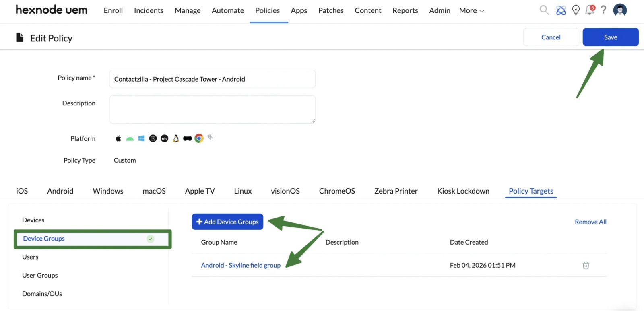Select Domains/OUs in the targets sidebar

coord(42,294)
